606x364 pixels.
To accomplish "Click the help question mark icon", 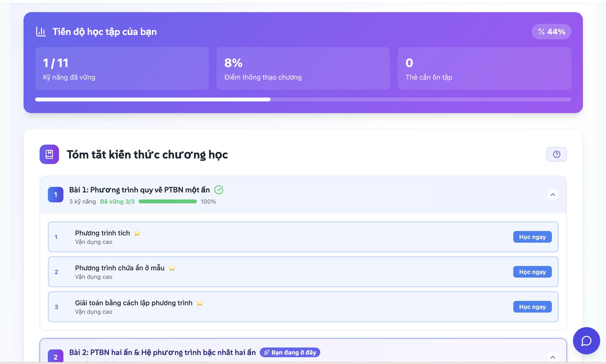I will coord(556,154).
